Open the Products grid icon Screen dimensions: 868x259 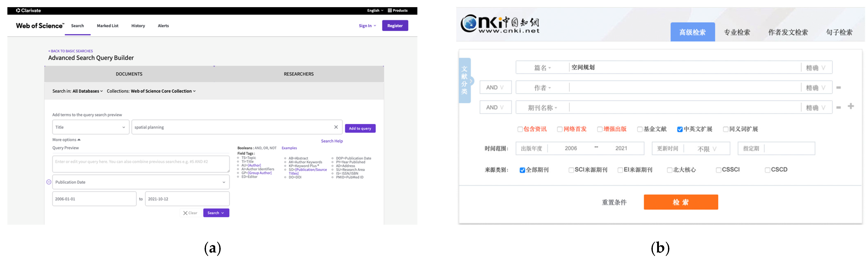pos(390,10)
